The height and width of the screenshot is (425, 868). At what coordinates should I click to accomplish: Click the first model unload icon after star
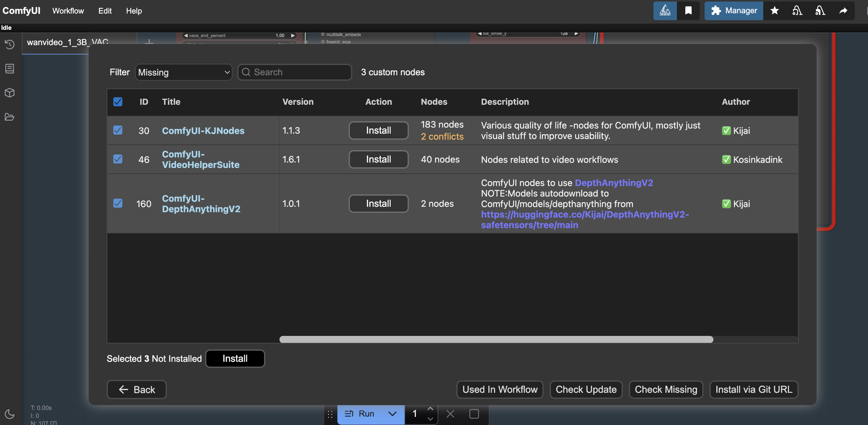point(797,11)
